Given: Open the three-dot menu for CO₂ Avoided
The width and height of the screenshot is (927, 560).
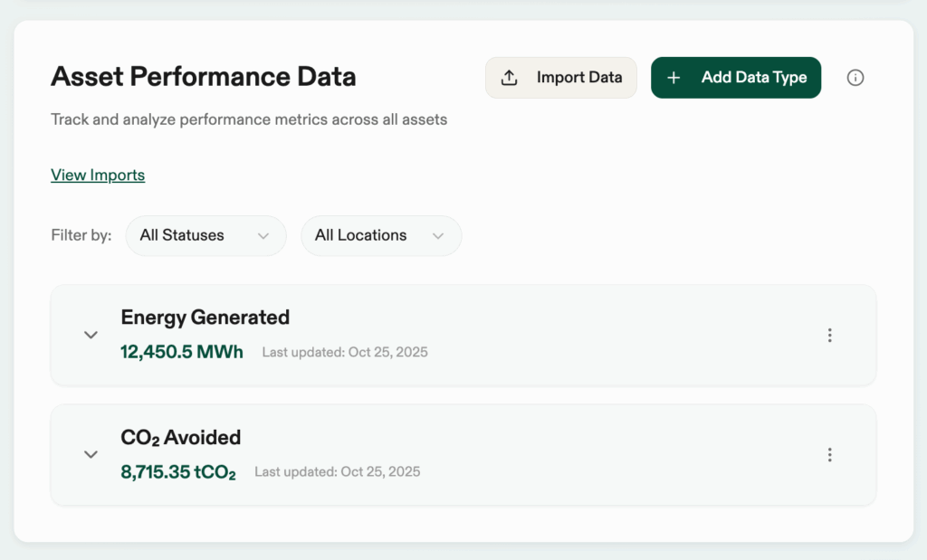Looking at the screenshot, I should 829,455.
